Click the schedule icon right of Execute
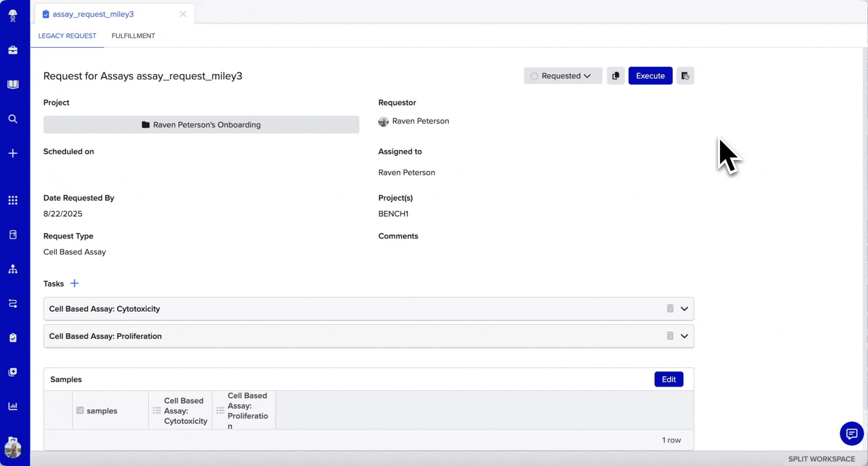Screen dimensions: 868x466 (x=685, y=76)
